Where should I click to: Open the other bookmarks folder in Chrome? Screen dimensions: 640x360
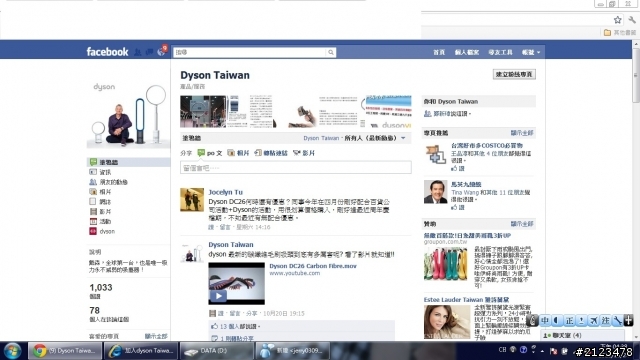pyautogui.click(x=620, y=33)
